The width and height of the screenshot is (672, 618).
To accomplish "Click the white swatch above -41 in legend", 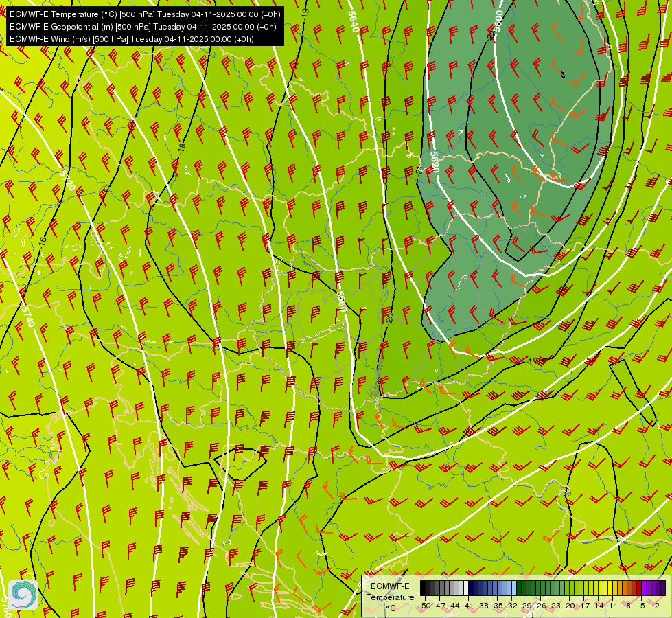I will pyautogui.click(x=466, y=588).
